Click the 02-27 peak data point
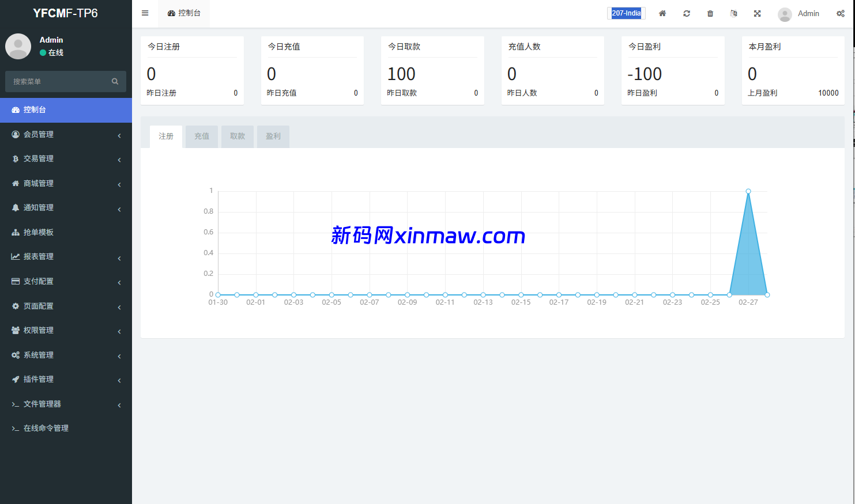Viewport: 855px width, 504px height. pyautogui.click(x=748, y=191)
